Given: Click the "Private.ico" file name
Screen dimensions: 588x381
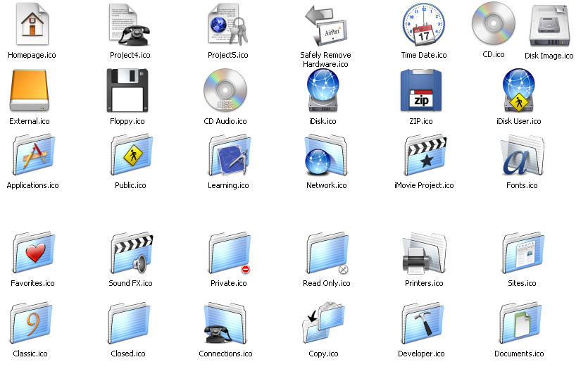Looking at the screenshot, I should click(x=229, y=283).
